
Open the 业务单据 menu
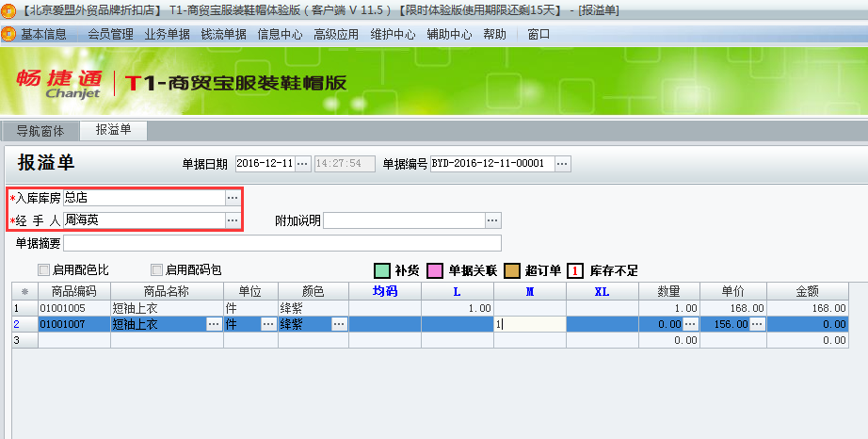(167, 34)
